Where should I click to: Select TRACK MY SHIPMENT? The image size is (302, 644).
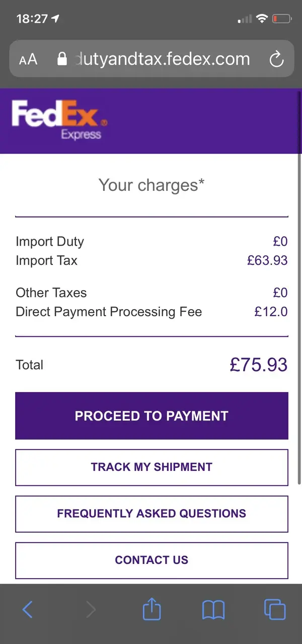pyautogui.click(x=152, y=467)
